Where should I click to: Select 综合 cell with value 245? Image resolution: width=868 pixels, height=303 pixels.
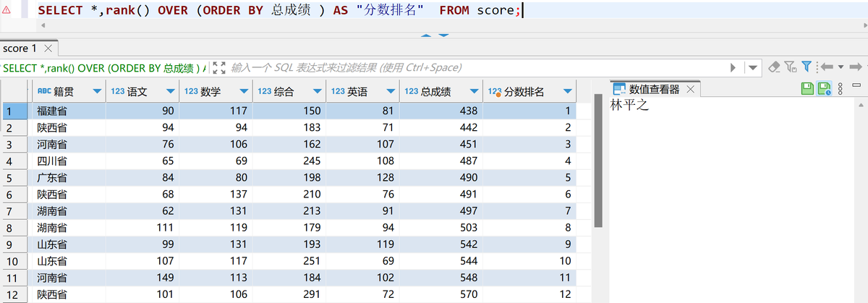289,161
